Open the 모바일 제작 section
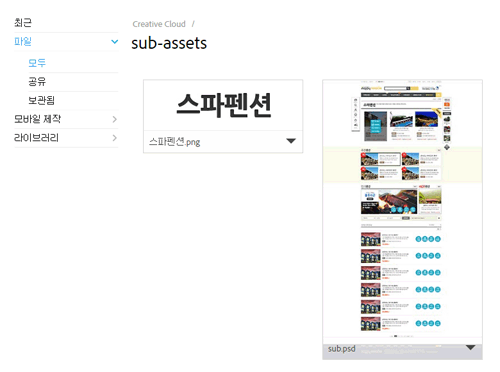 coord(37,119)
